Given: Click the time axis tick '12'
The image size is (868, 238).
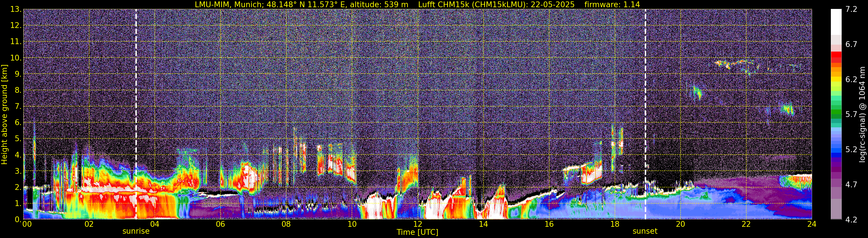Looking at the screenshot, I should [417, 224].
